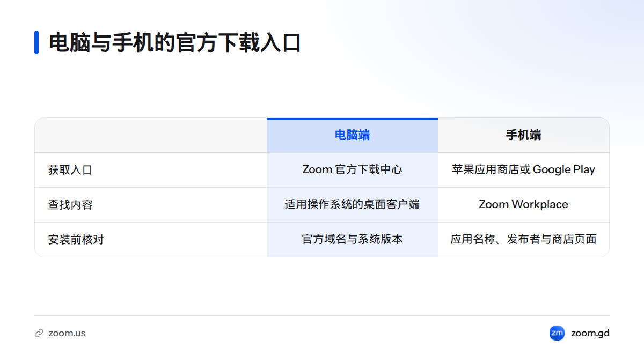This screenshot has width=644, height=362.
Task: Click the 安装前核对 row label
Action: 76,240
